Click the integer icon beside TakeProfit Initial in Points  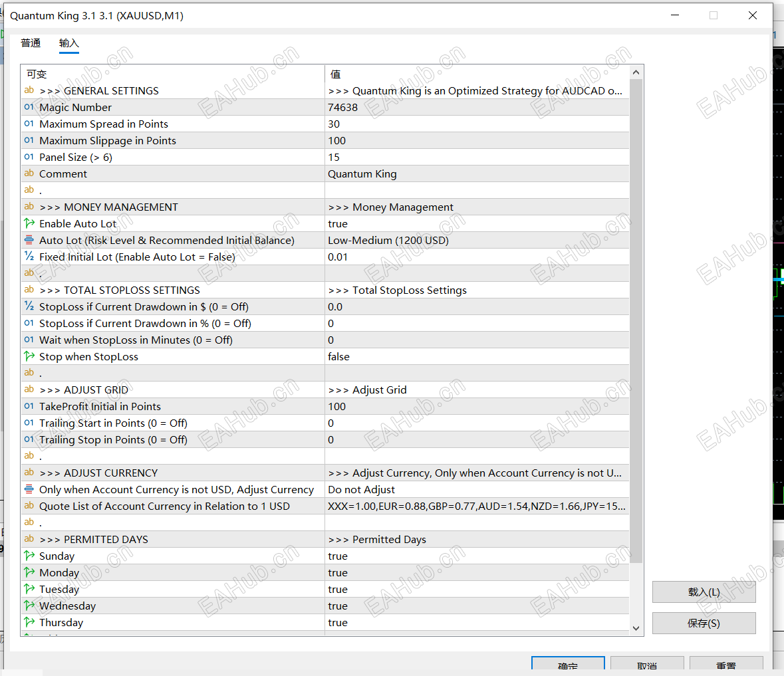pyautogui.click(x=29, y=406)
